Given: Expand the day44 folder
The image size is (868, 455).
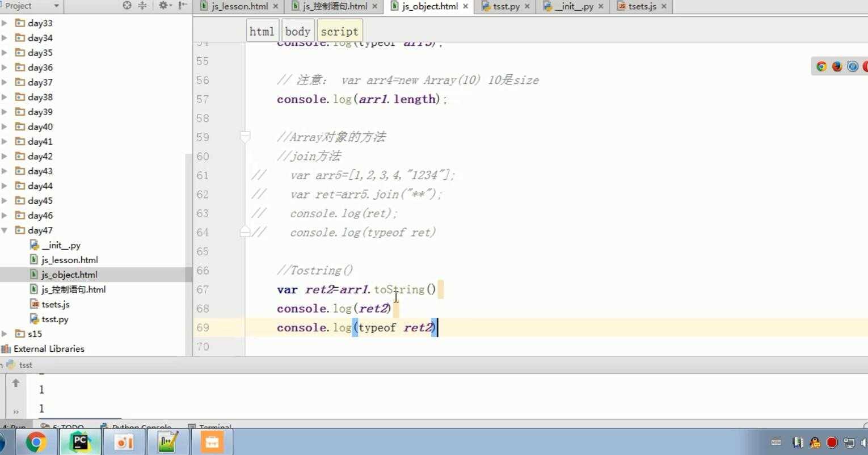Looking at the screenshot, I should click(x=5, y=186).
